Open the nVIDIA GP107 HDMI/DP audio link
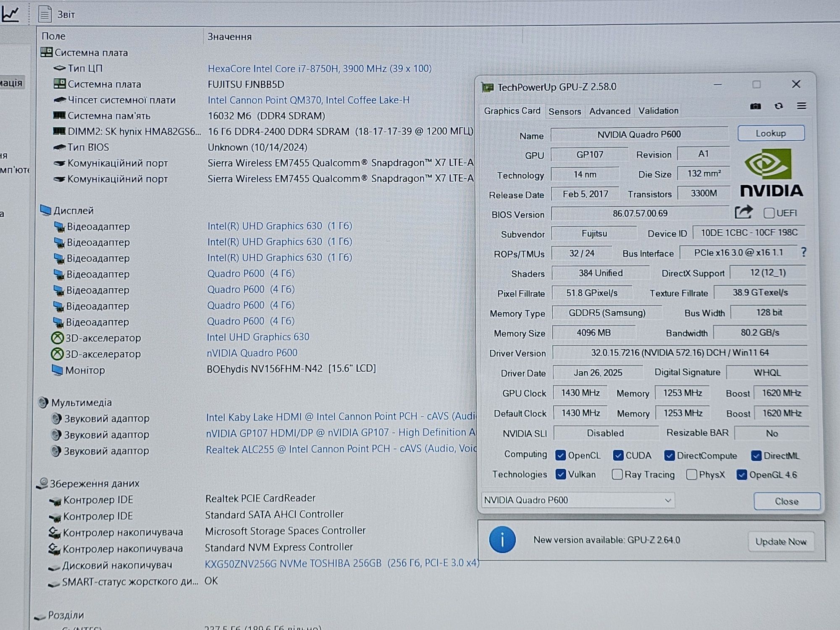Image resolution: width=840 pixels, height=630 pixels. click(341, 433)
